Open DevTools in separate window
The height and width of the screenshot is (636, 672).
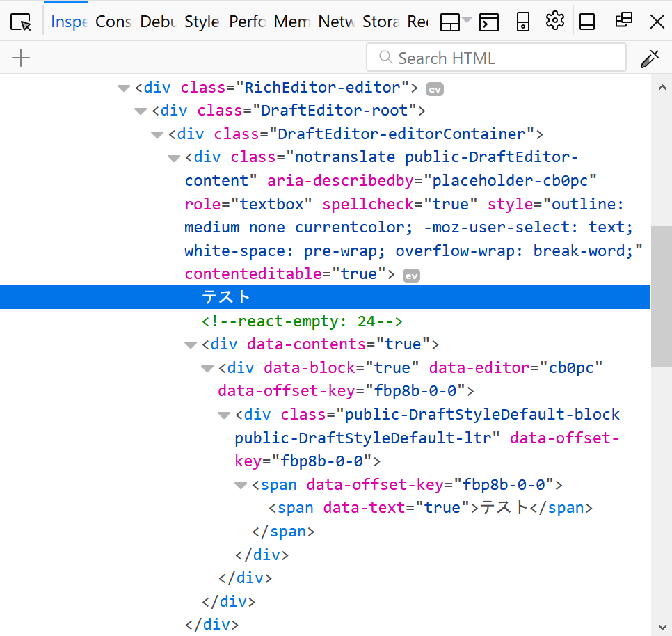pyautogui.click(x=623, y=22)
